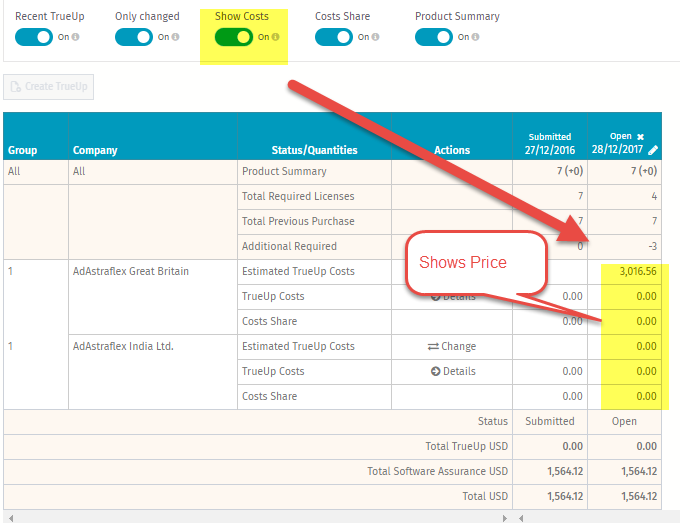680x523 pixels.
Task: Disable the Only changed switch
Action: [x=134, y=37]
